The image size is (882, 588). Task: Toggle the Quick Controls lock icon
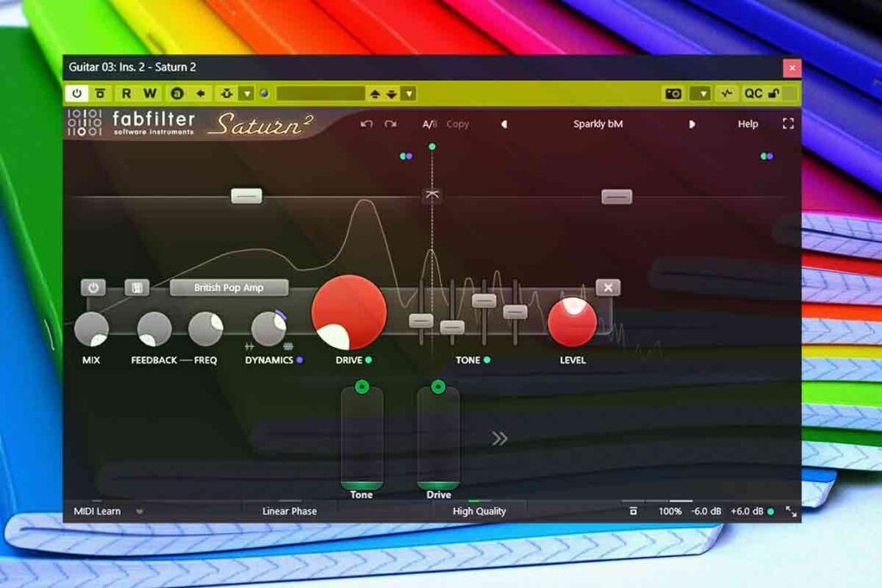(774, 93)
